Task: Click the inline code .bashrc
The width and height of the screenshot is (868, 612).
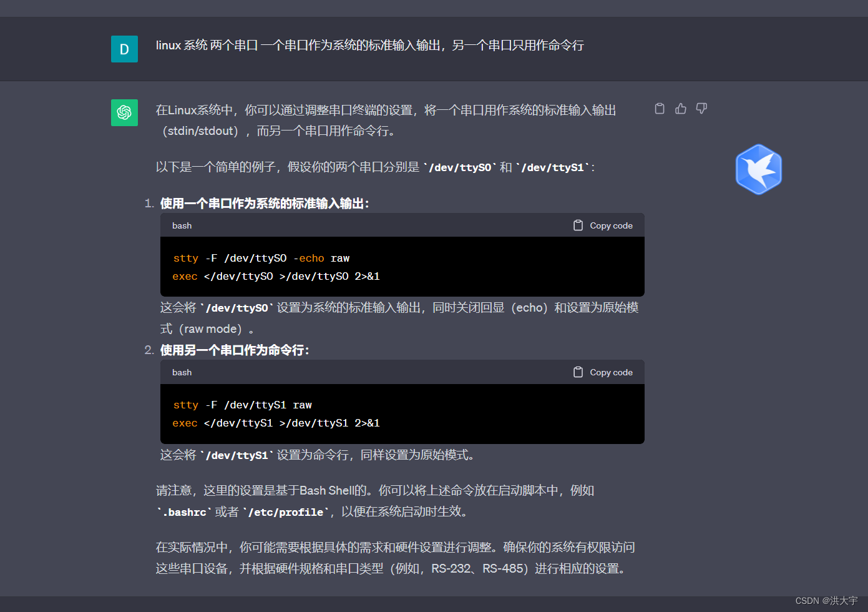Action: pyautogui.click(x=184, y=512)
